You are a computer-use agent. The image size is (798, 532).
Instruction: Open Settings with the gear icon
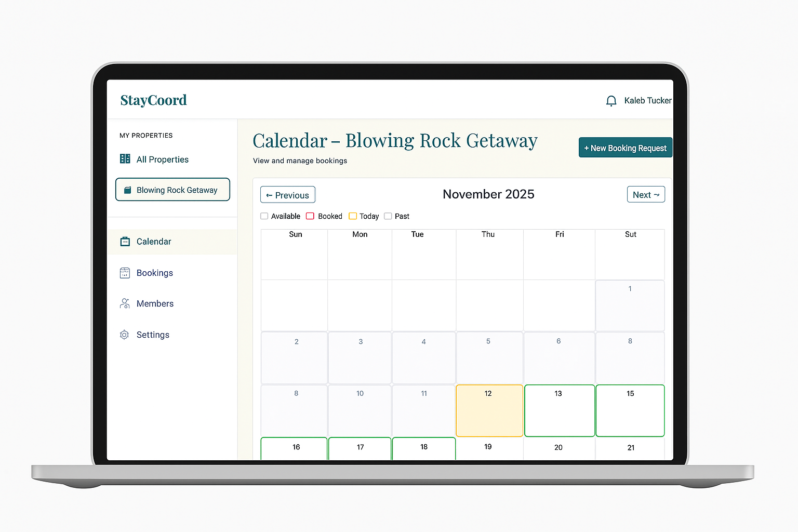pyautogui.click(x=125, y=335)
